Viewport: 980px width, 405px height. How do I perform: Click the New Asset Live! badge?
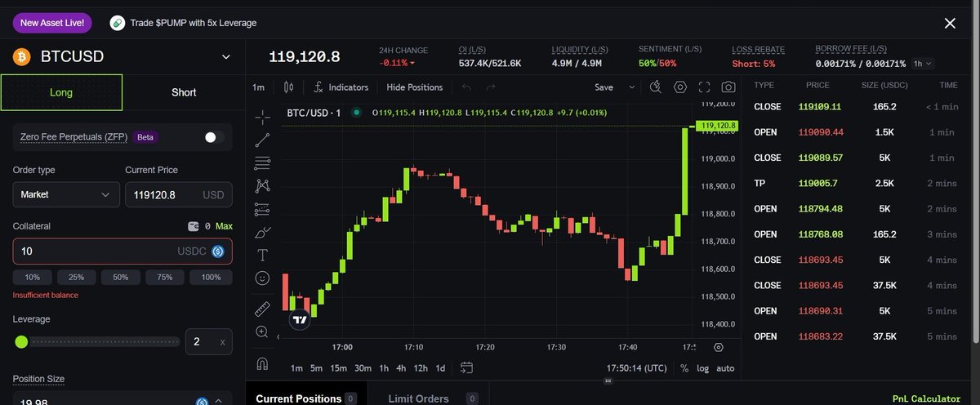pos(52,23)
